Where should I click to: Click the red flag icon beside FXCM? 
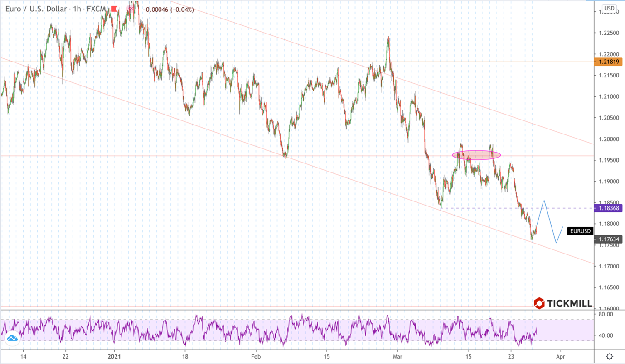pos(114,9)
